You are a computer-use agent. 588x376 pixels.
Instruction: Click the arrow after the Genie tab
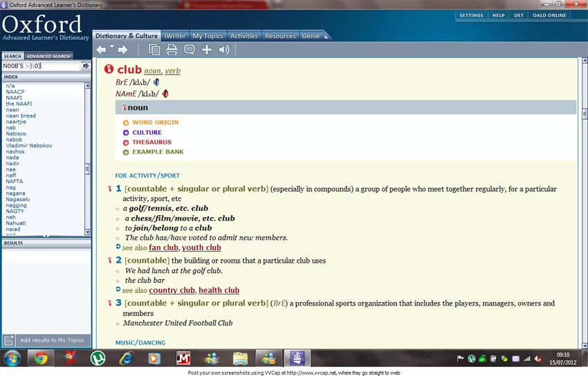[327, 37]
